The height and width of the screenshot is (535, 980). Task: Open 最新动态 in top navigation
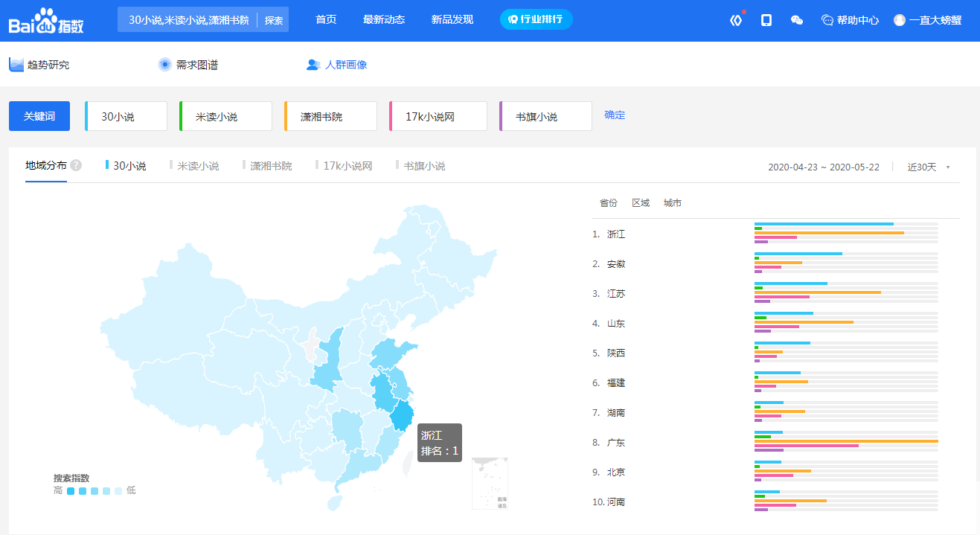384,19
